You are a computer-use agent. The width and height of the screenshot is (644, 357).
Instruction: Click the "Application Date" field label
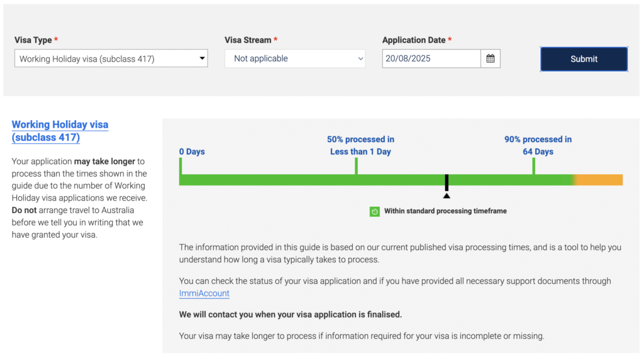[x=413, y=40]
